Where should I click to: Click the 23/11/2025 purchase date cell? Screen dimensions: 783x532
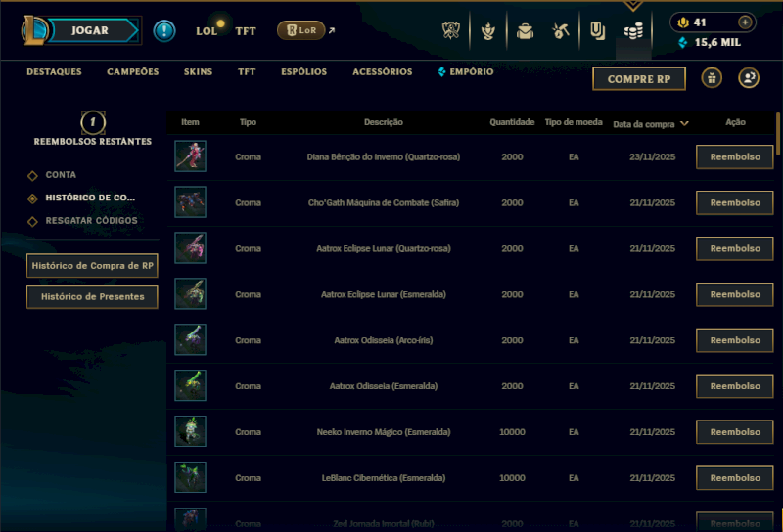pyautogui.click(x=652, y=156)
